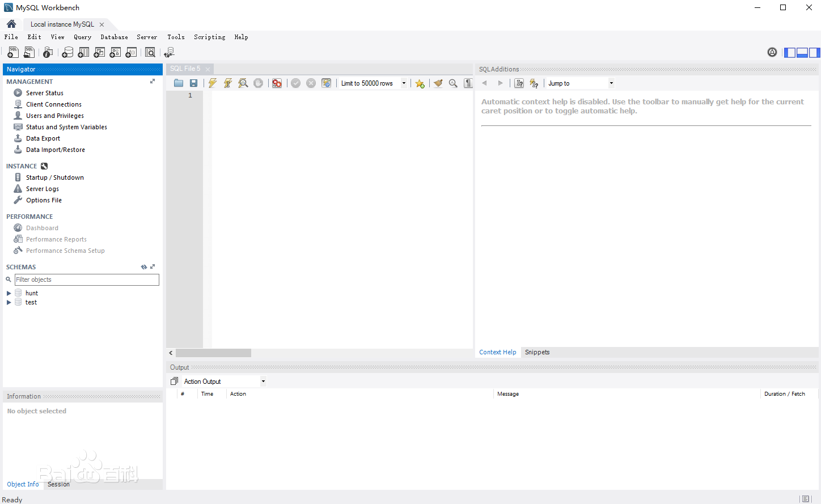Create a new function icon
Image resolution: width=821 pixels, height=504 pixels.
tap(131, 52)
